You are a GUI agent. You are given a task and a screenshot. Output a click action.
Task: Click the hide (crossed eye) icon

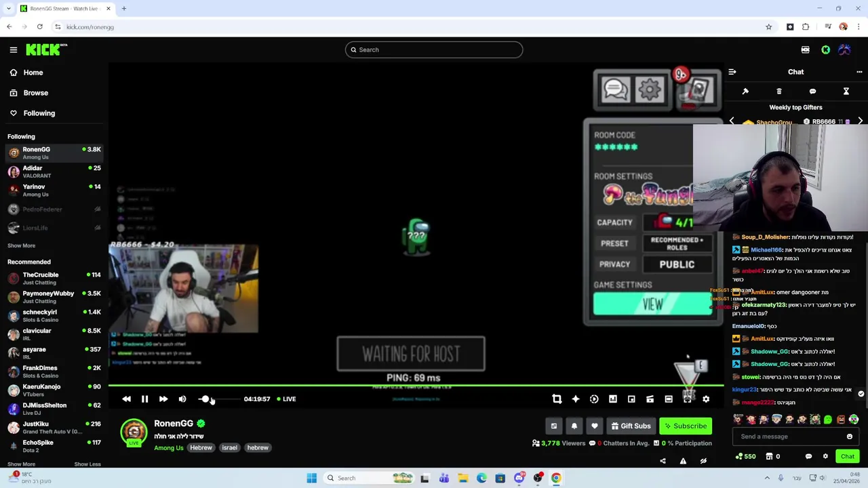[703, 461]
